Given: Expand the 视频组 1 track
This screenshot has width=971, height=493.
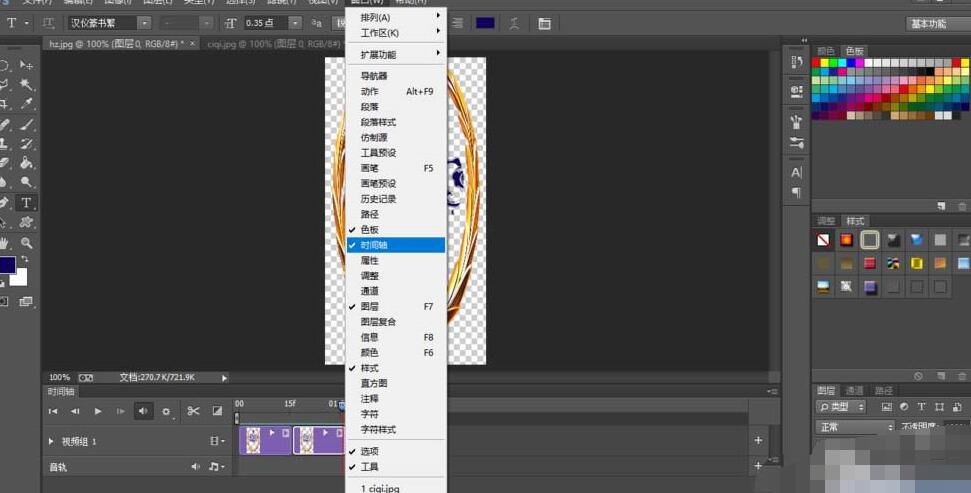Looking at the screenshot, I should (x=51, y=441).
